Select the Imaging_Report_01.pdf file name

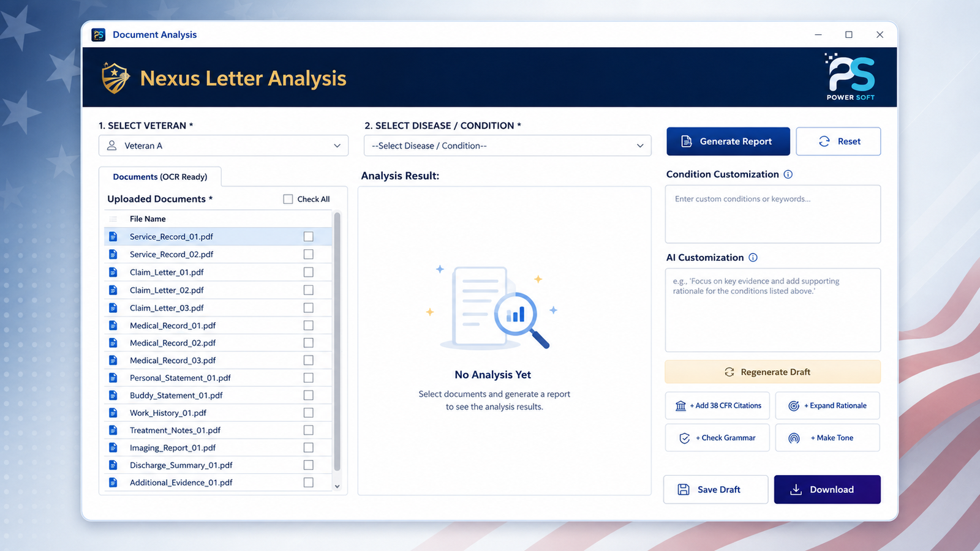click(173, 448)
